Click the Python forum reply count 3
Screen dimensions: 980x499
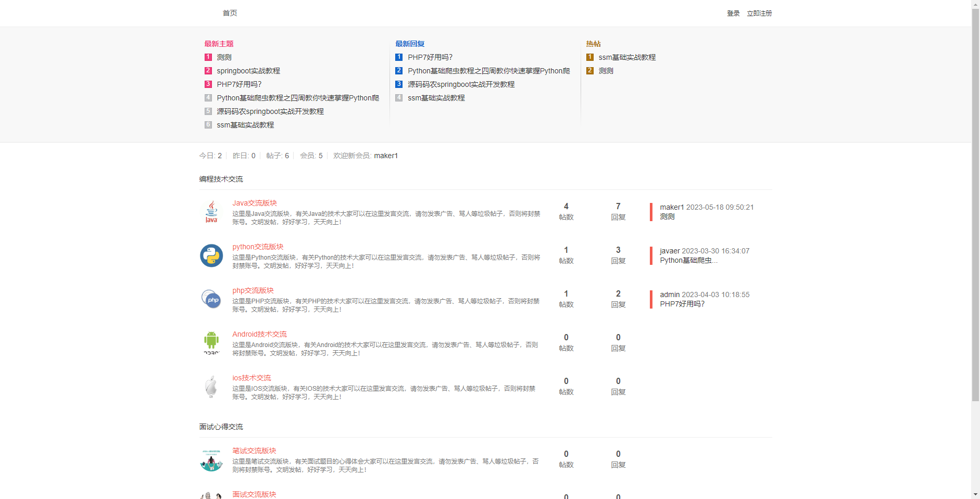pyautogui.click(x=618, y=250)
